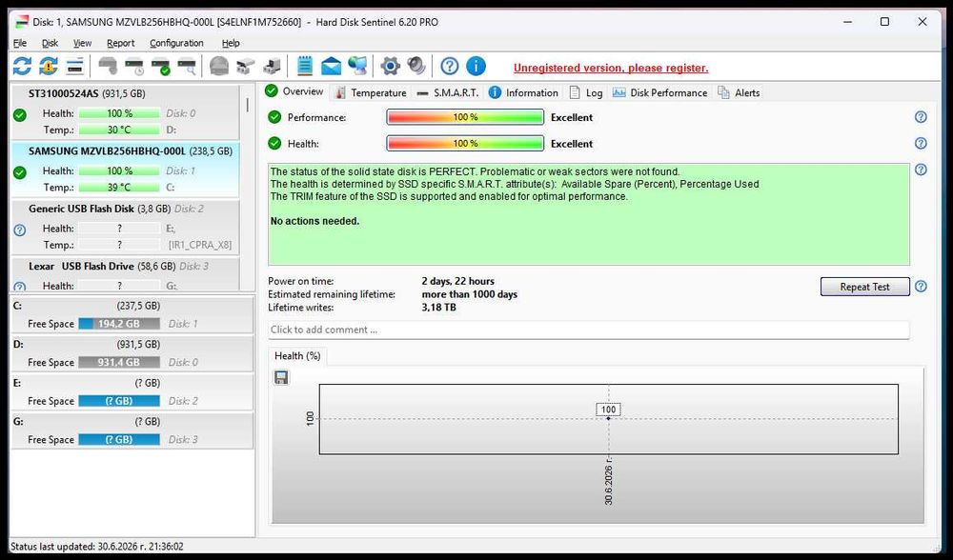The image size is (953, 560).
Task: Open the report notepad toolbar icon
Action: coord(305,66)
